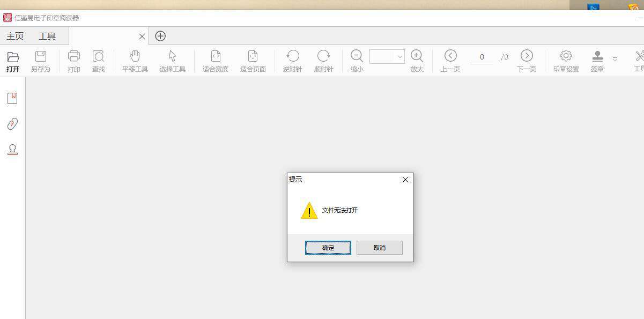Viewport: 644px width, 319px height.
Task: Expand the 签章 dropdown arrow
Action: 615,59
